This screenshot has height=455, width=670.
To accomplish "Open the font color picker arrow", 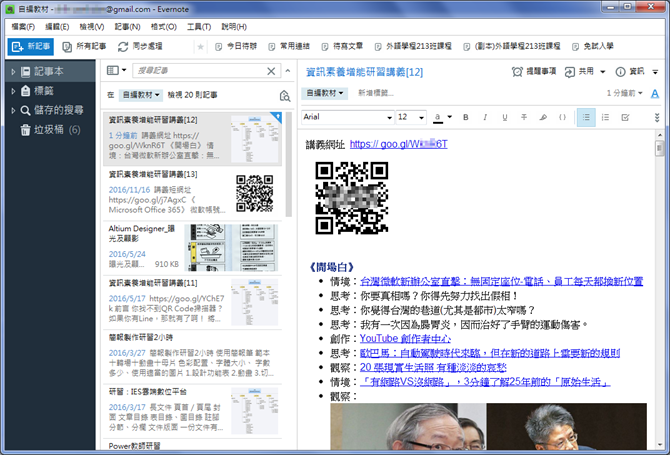I will [450, 117].
